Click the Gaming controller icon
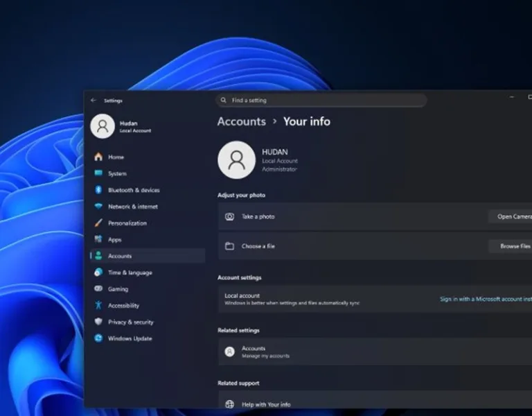 [x=98, y=289]
